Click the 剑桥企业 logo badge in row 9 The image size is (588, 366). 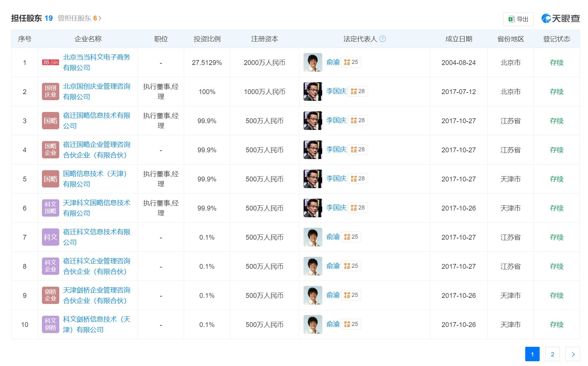tap(51, 295)
